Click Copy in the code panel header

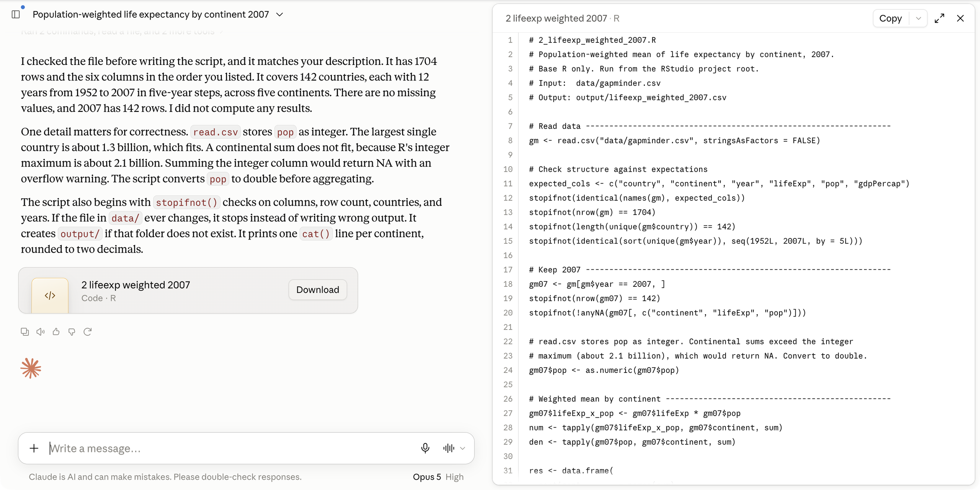click(x=891, y=18)
